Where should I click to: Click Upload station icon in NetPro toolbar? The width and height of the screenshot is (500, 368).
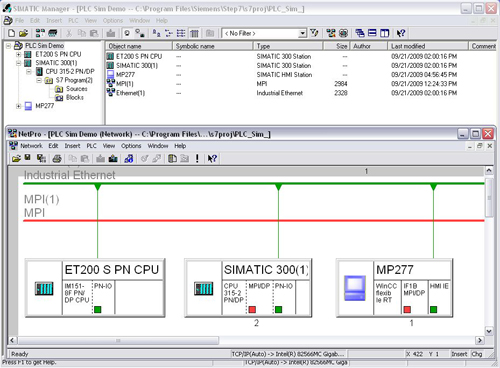113,159
